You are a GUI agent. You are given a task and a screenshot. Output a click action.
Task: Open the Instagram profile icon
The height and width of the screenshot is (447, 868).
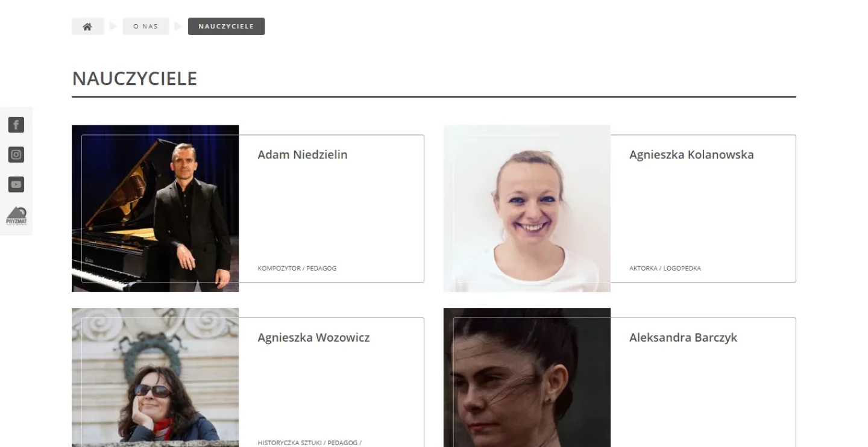[16, 154]
